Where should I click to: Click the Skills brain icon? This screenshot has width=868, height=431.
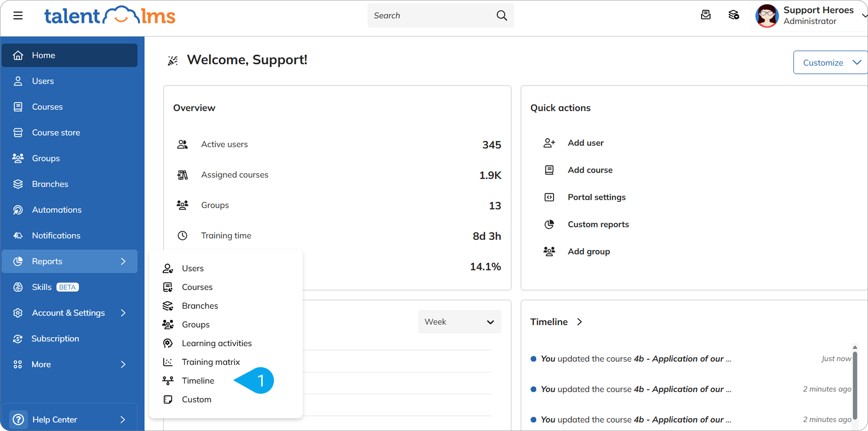tap(18, 287)
